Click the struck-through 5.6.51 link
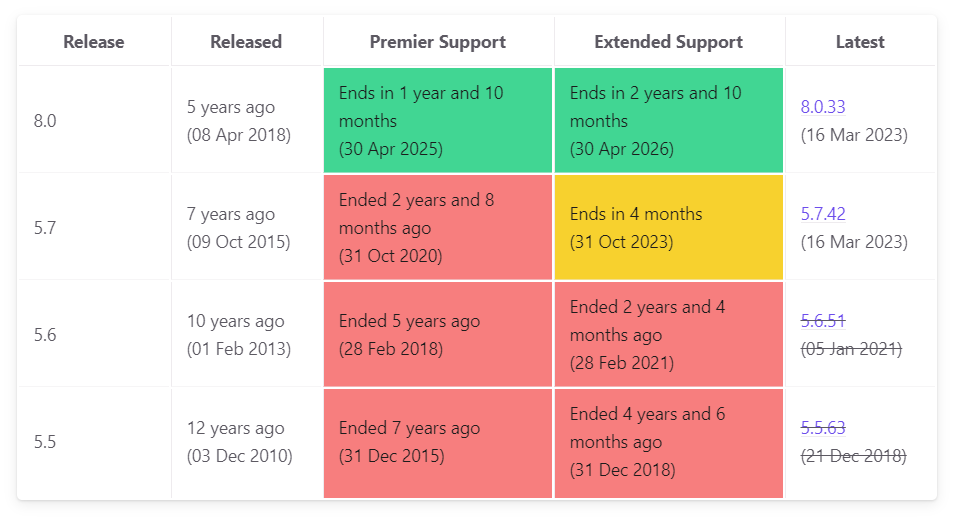This screenshot has width=960, height=517. 823,321
